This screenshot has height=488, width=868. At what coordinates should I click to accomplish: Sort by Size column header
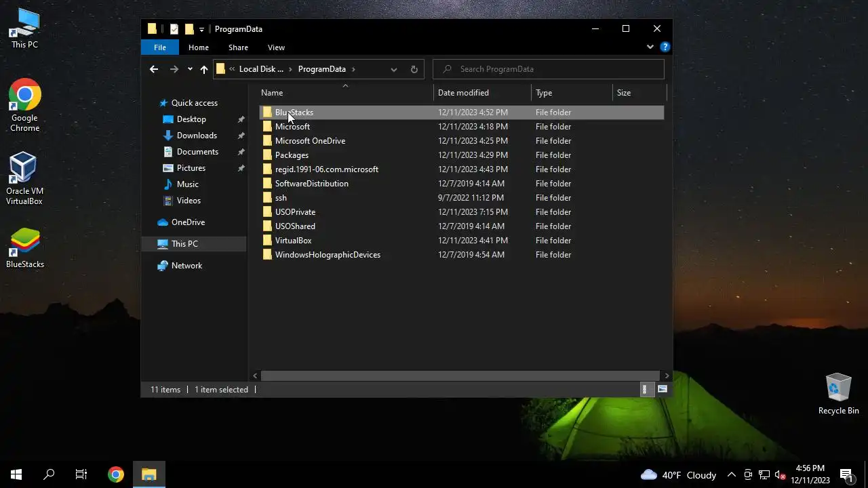point(639,93)
